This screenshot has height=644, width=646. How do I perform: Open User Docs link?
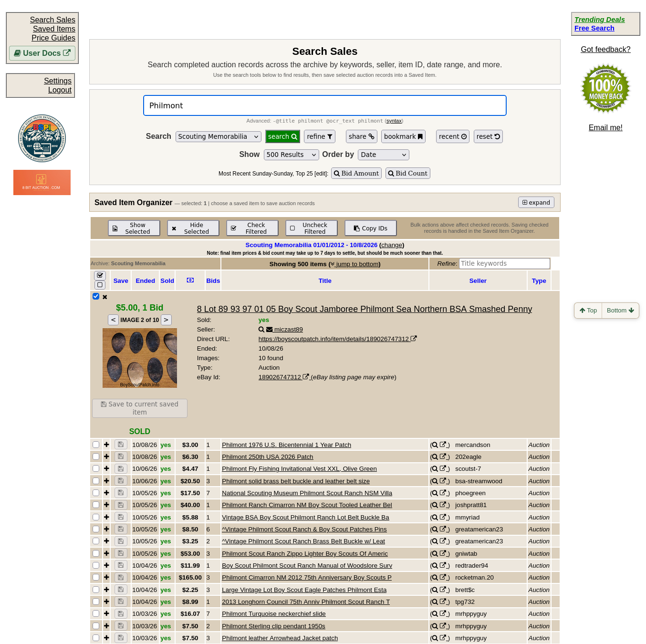tap(42, 53)
